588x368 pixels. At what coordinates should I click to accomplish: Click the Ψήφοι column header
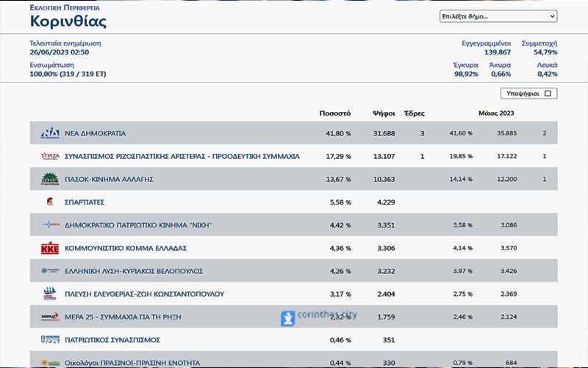[384, 113]
